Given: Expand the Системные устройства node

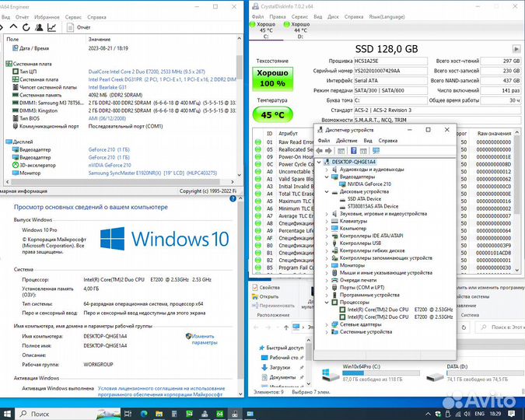Looking at the screenshot, I should point(327,331).
